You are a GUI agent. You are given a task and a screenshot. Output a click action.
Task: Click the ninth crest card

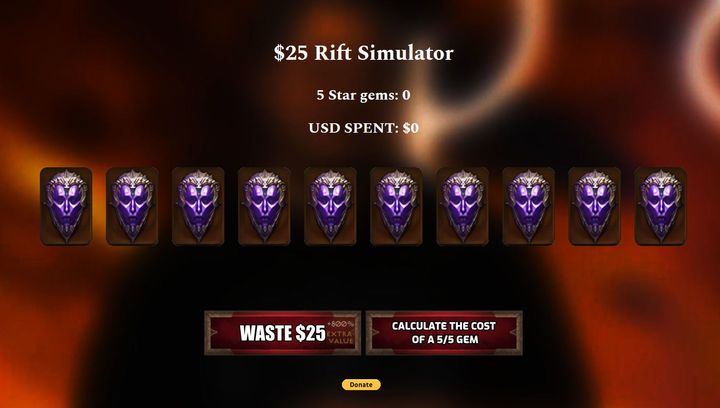595,206
